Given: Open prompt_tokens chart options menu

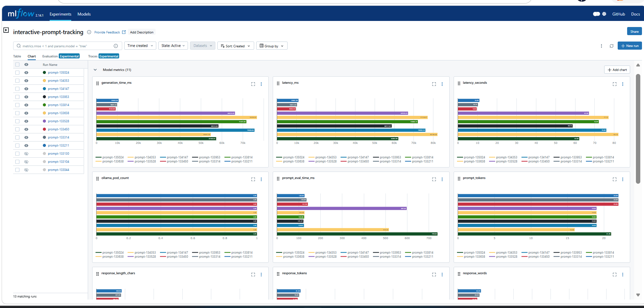Looking at the screenshot, I should [623, 179].
